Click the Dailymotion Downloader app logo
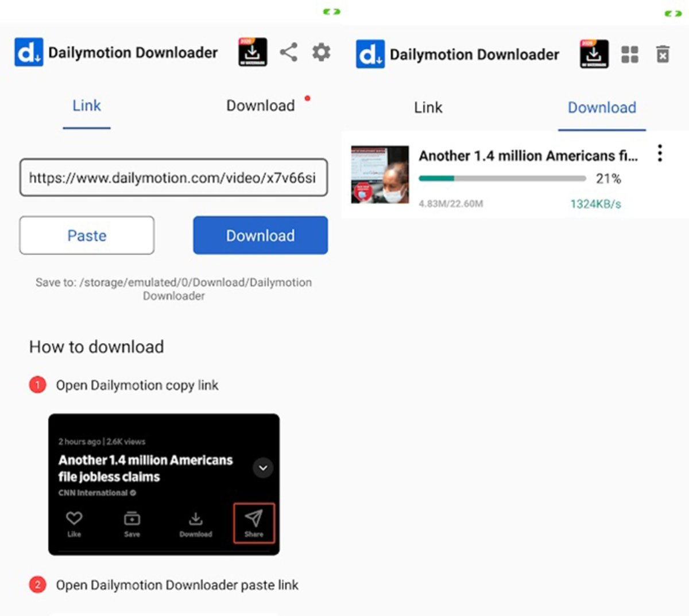689x616 pixels. (29, 52)
